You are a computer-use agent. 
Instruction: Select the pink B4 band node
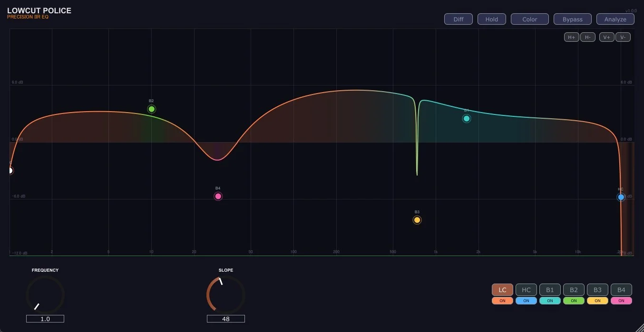point(218,196)
